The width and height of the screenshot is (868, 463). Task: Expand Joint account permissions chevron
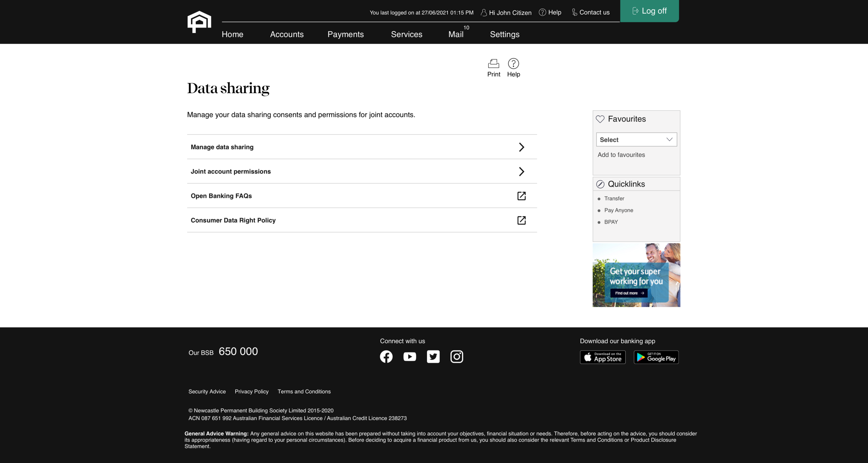click(x=521, y=172)
